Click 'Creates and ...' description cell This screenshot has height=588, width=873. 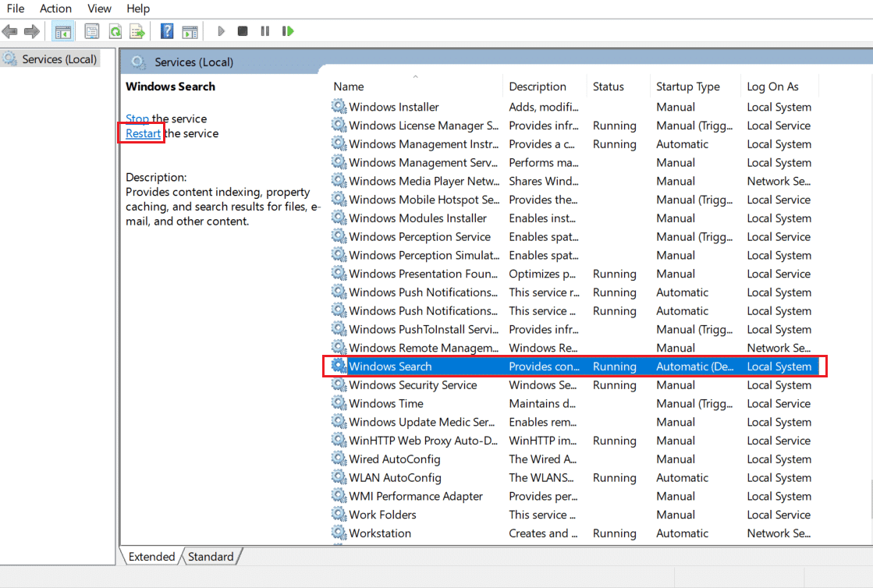[543, 533]
